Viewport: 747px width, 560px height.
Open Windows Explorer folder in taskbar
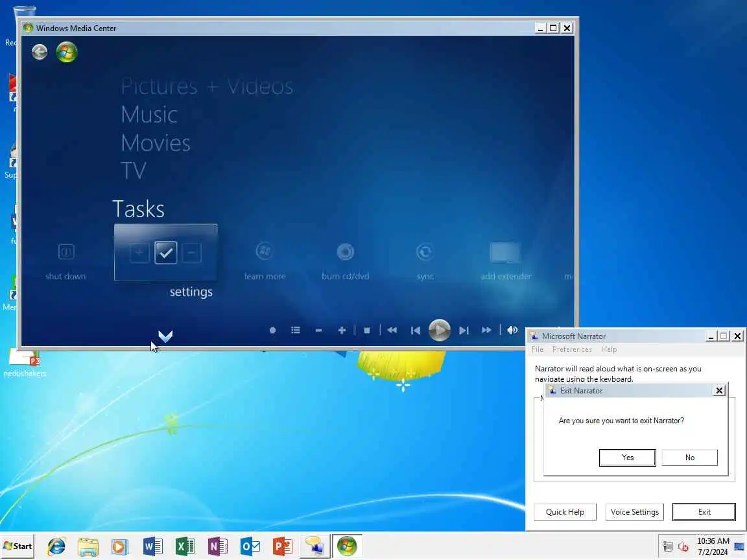tap(88, 546)
